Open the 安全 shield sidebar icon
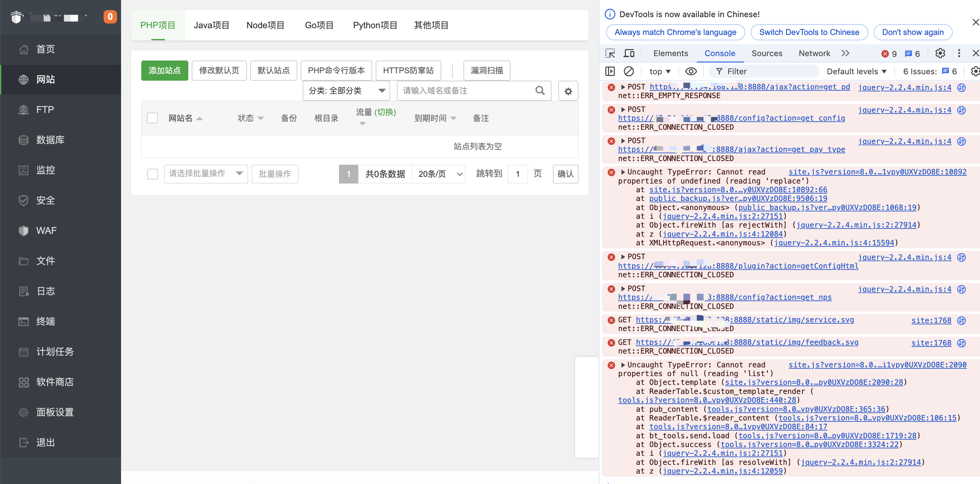 pos(24,200)
